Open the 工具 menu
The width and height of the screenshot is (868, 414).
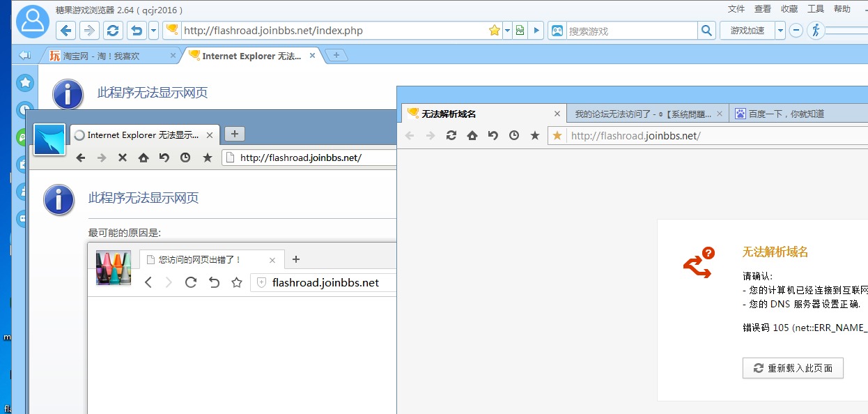(x=816, y=9)
